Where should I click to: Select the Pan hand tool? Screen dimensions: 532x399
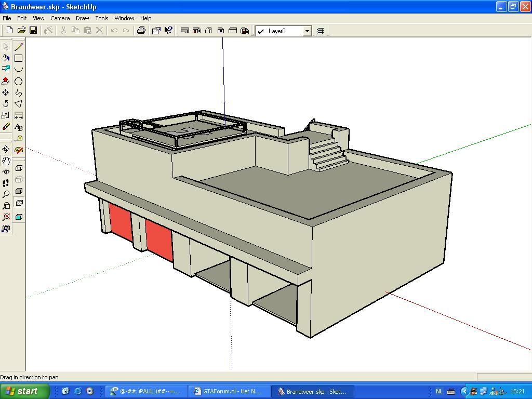(6, 161)
